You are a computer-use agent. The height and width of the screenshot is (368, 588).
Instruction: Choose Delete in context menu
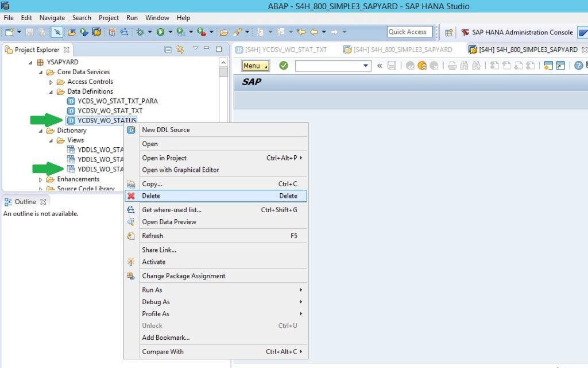[216, 195]
